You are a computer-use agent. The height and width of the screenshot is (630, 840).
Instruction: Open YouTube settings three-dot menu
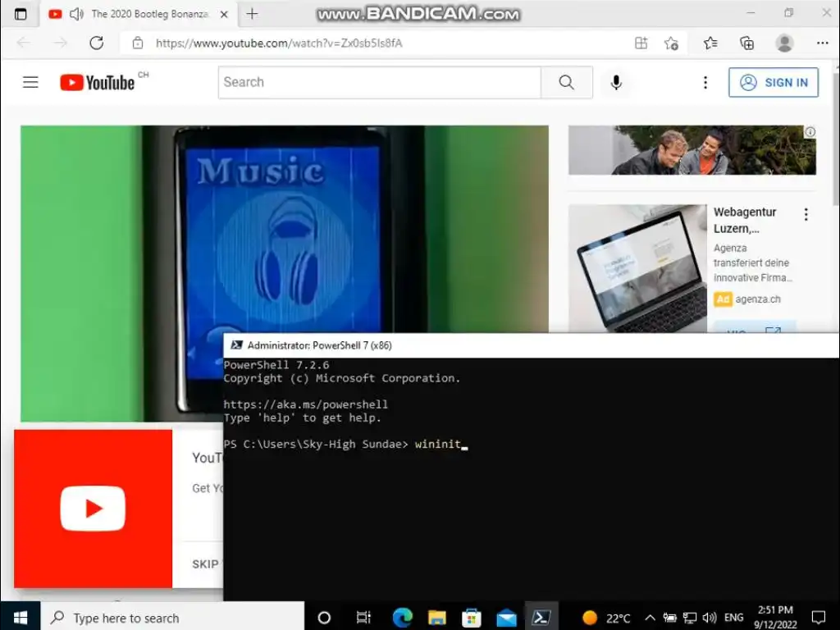(x=705, y=82)
